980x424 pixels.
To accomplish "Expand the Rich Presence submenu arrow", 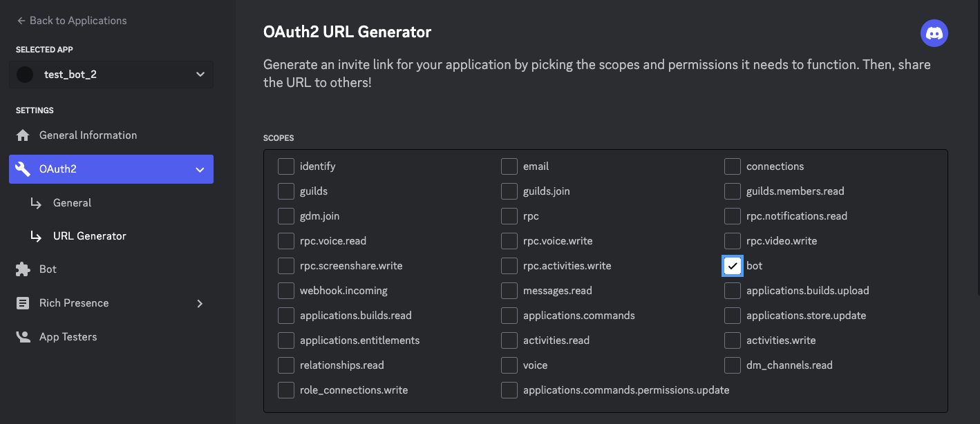I will coord(200,303).
